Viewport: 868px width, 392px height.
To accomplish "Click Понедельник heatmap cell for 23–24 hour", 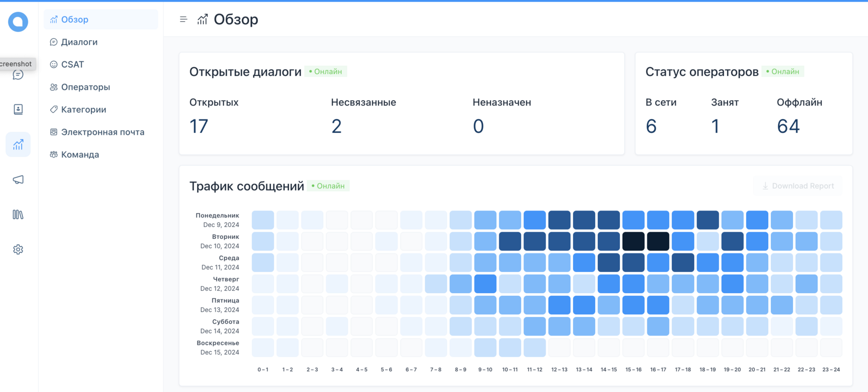I will [x=831, y=220].
